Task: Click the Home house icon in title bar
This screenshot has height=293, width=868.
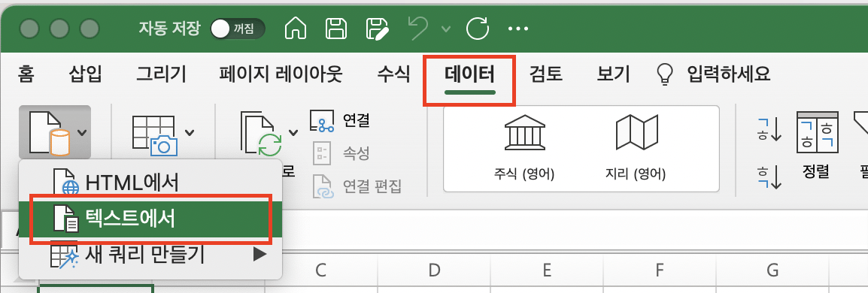Action: point(296,29)
